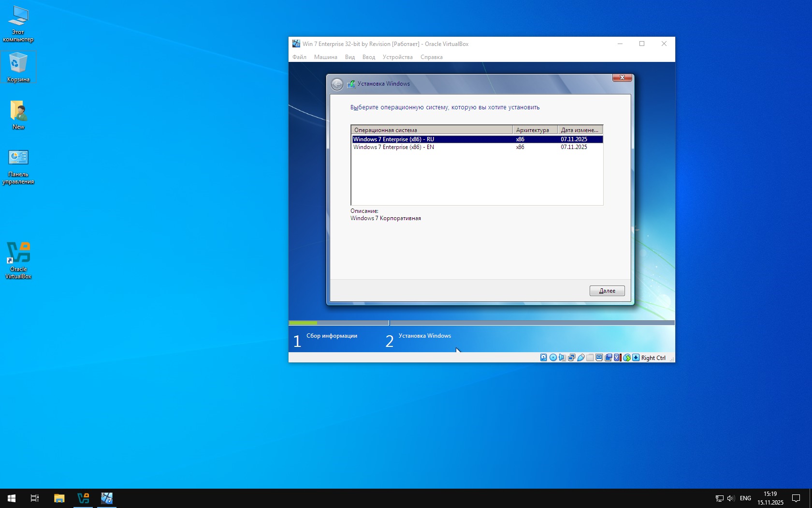Screen dimensions: 812x508
Task: Click the ENG language indicator in tray
Action: [745, 498]
